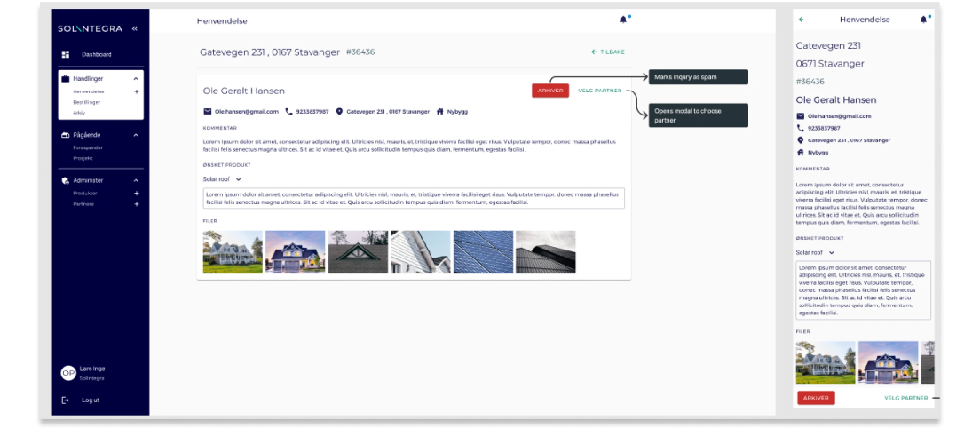
Task: Click the product description text box in desktop card
Action: (414, 198)
